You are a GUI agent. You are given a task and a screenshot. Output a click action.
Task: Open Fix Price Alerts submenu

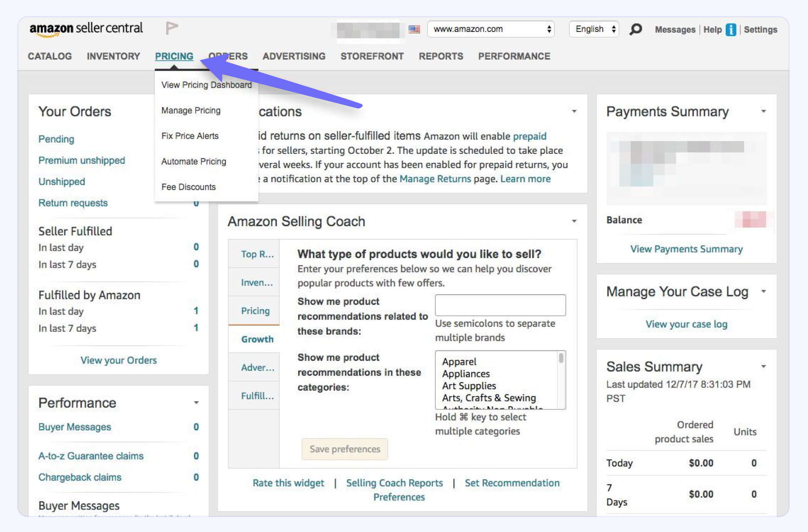coord(189,135)
